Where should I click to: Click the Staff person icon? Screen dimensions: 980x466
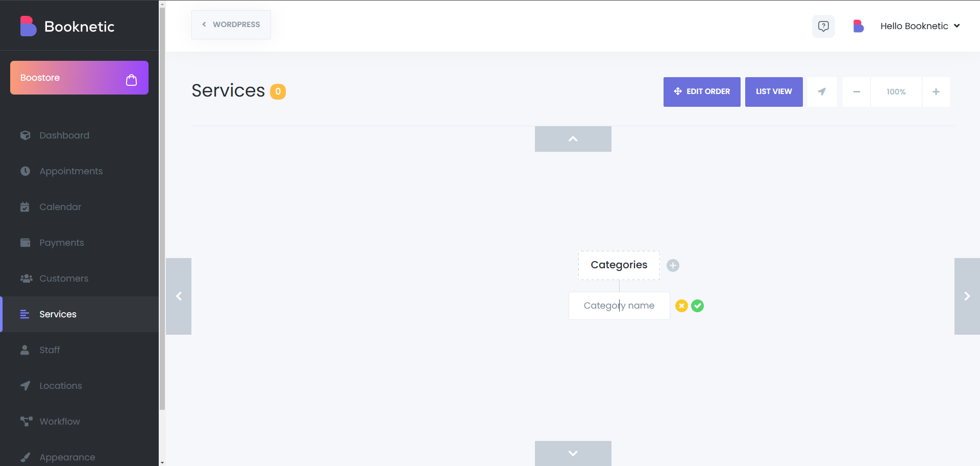(x=24, y=350)
